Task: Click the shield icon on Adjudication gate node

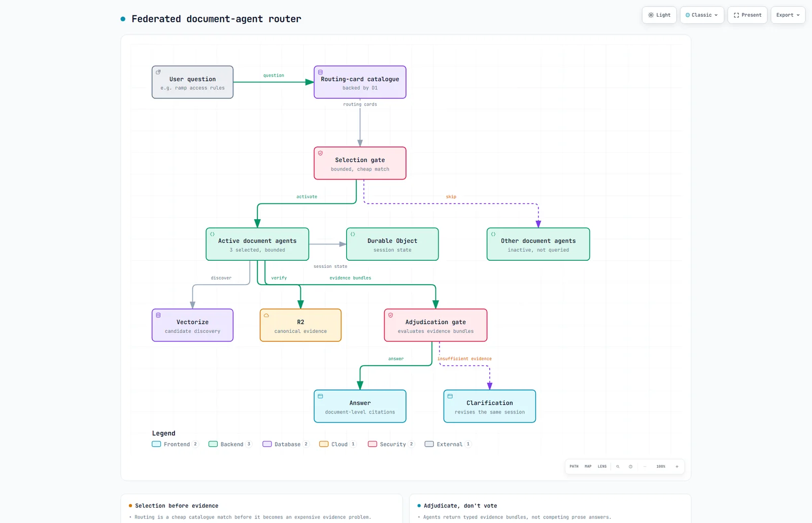Action: pos(391,315)
